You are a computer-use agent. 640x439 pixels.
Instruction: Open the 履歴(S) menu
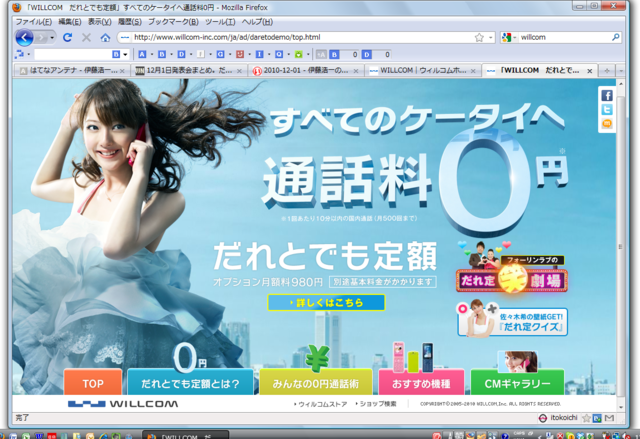(129, 22)
